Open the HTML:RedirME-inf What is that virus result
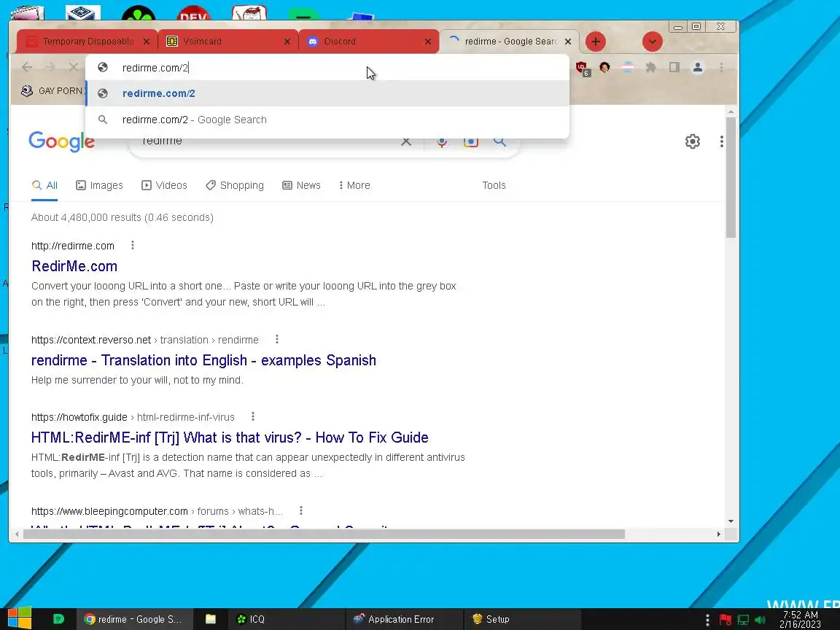Screen dimensions: 840x630 (230, 437)
